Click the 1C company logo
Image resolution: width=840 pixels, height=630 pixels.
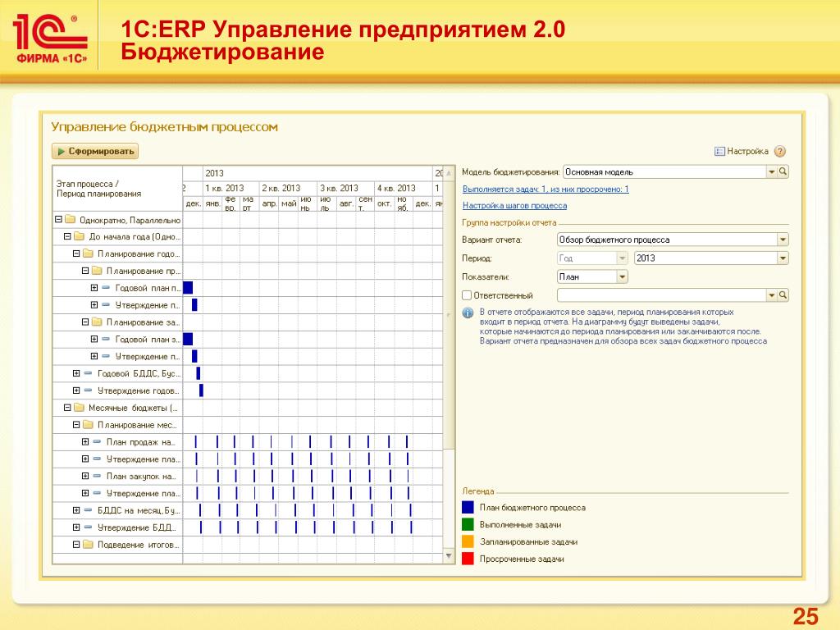click(x=50, y=39)
